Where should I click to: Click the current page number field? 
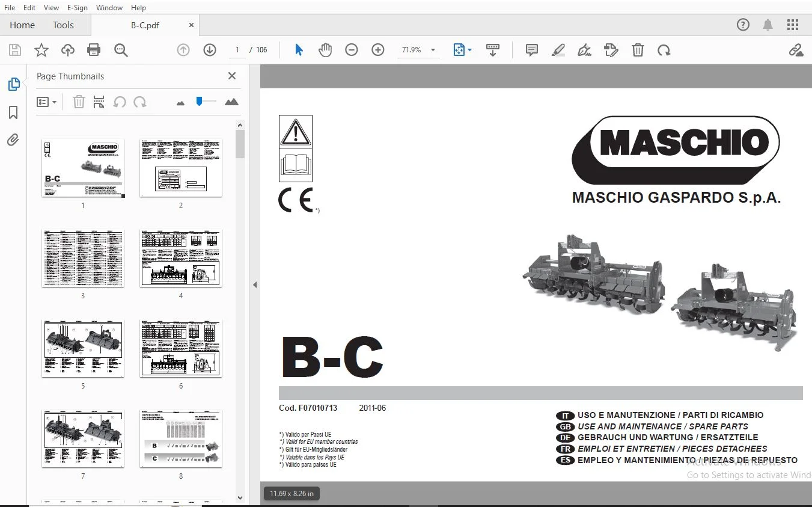237,50
